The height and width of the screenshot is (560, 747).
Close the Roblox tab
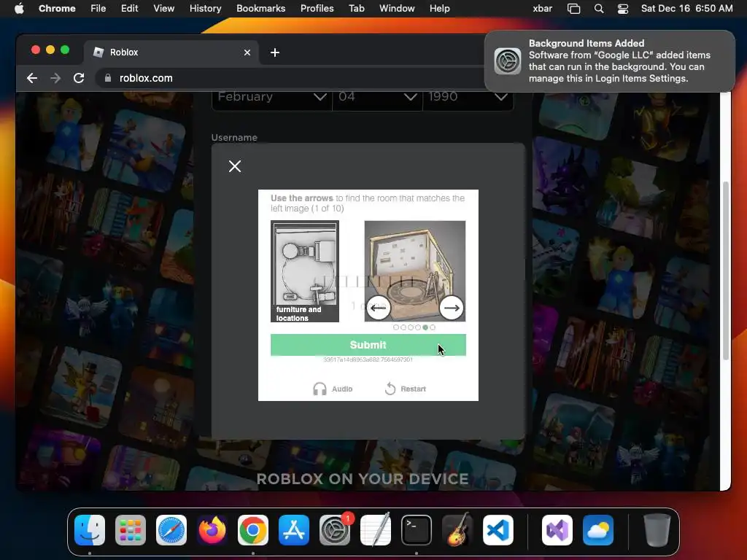point(247,52)
